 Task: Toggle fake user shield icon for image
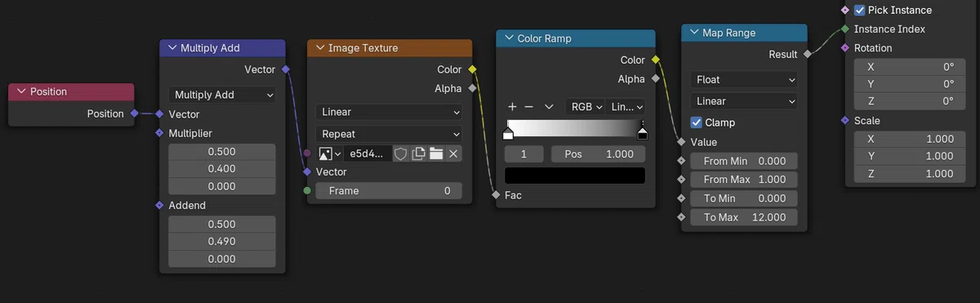click(401, 154)
